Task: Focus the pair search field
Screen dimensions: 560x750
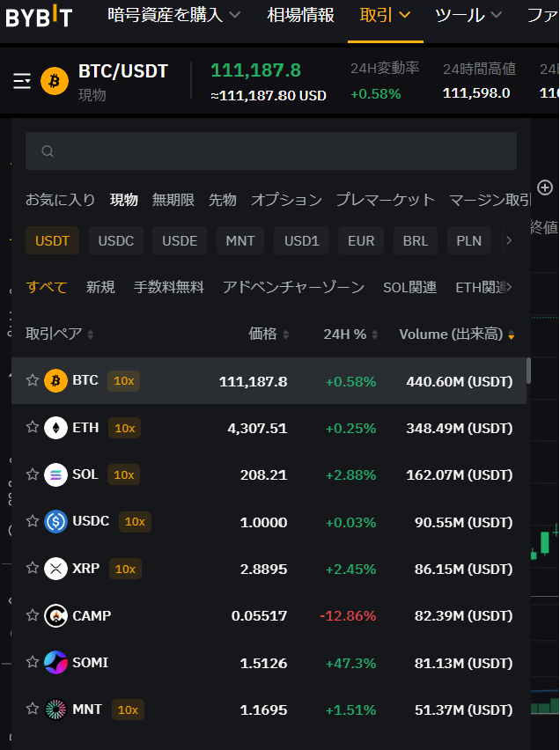Action: click(x=271, y=151)
